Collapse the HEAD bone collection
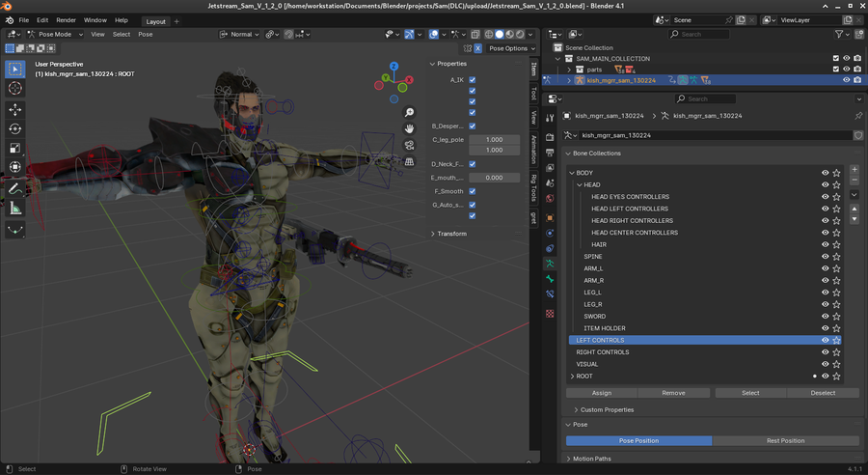Viewport: 868px width, 475px height. [x=580, y=185]
